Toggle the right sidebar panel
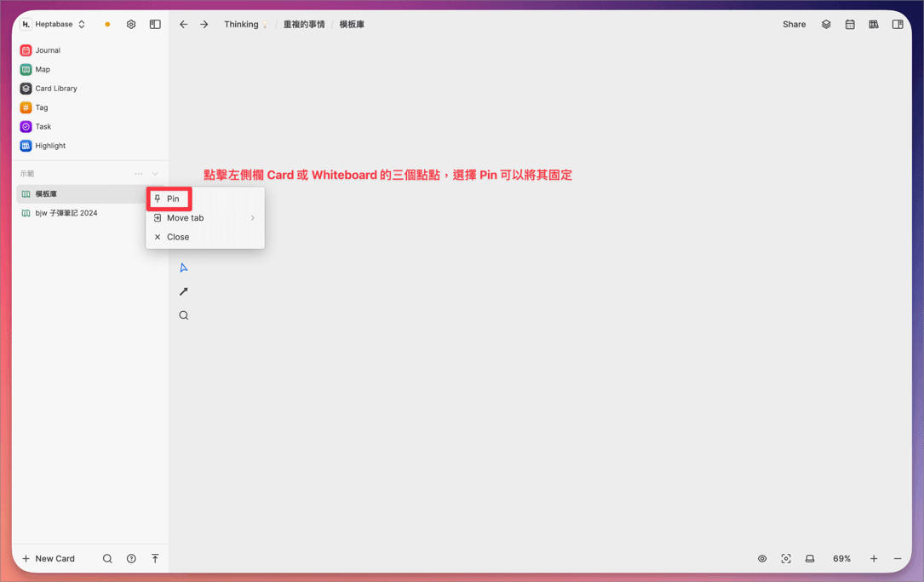The height and width of the screenshot is (582, 924). (x=898, y=24)
